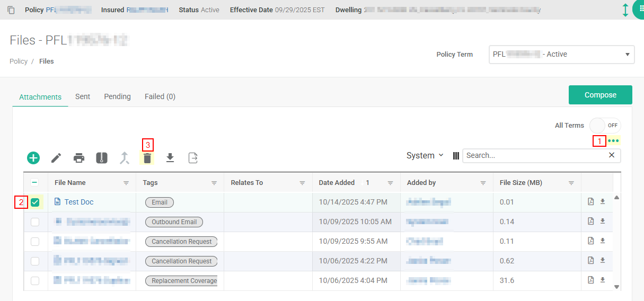Image resolution: width=644 pixels, height=301 pixels.
Task: Switch to the Pending tab
Action: [117, 96]
